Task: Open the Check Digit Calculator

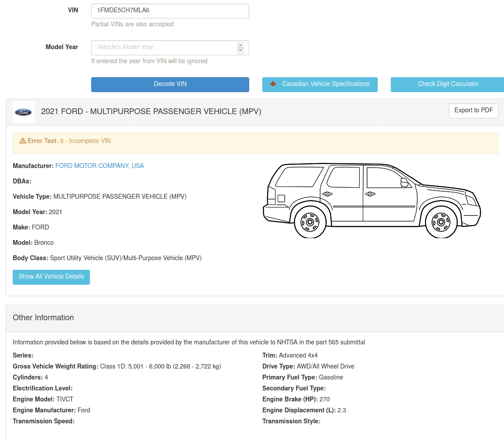Action: (x=448, y=85)
